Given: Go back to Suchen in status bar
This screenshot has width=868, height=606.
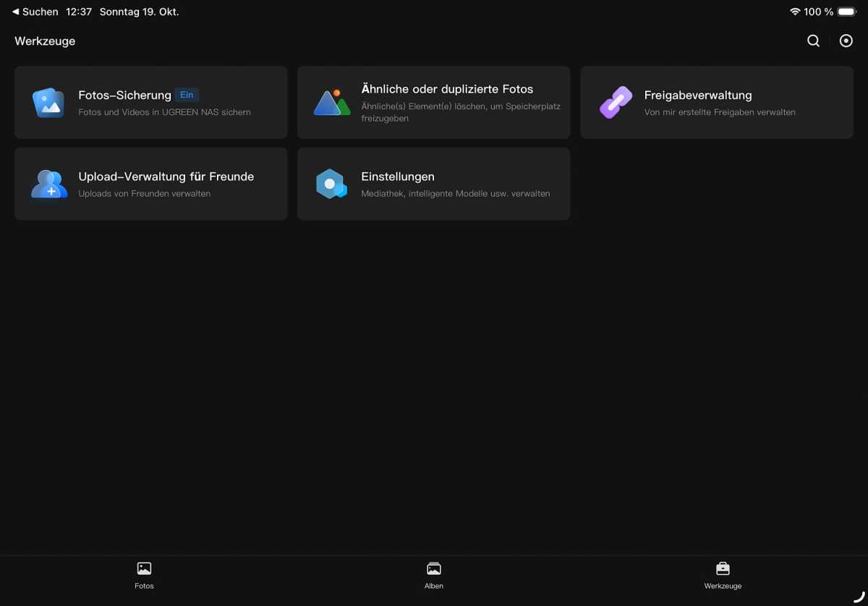Looking at the screenshot, I should click(x=35, y=12).
